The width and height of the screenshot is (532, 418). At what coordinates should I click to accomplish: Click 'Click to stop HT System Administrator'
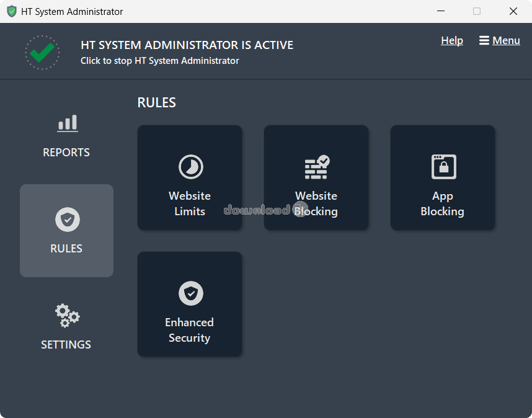160,61
